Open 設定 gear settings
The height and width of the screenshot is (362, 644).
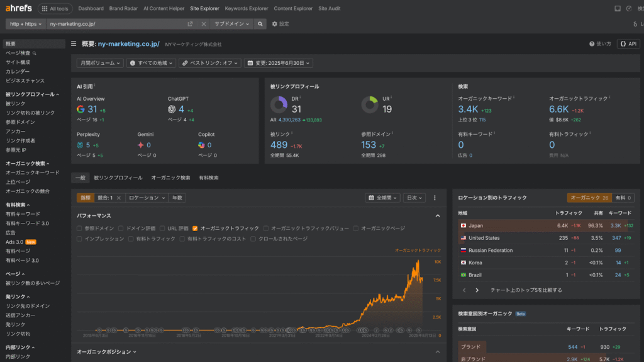pyautogui.click(x=280, y=24)
